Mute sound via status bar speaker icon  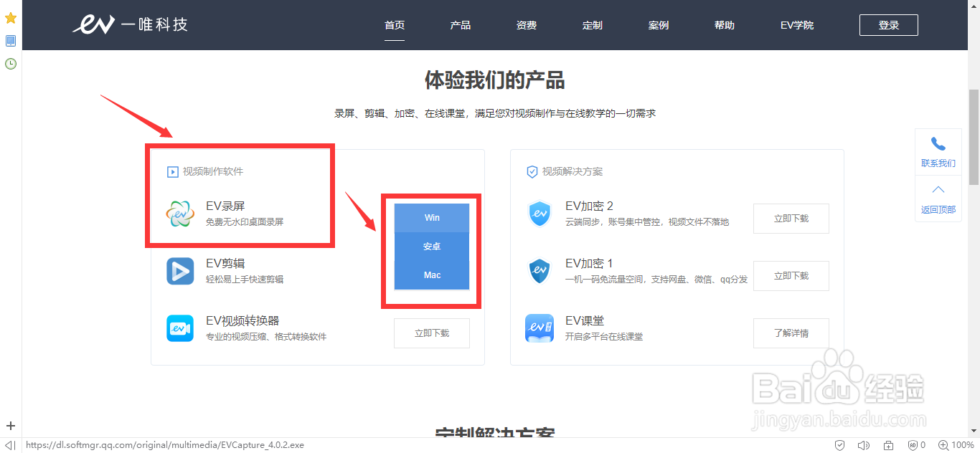pos(863,445)
